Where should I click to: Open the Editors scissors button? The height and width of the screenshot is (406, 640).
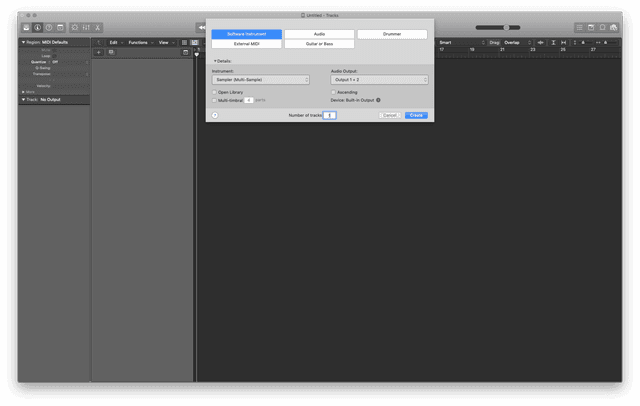98,27
